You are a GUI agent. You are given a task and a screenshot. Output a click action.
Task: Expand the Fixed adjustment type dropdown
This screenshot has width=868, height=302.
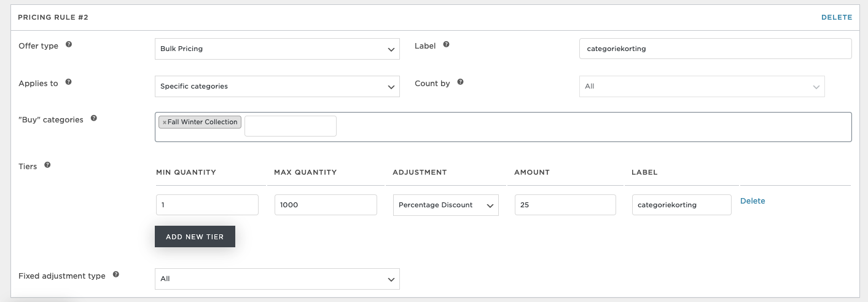pos(277,279)
